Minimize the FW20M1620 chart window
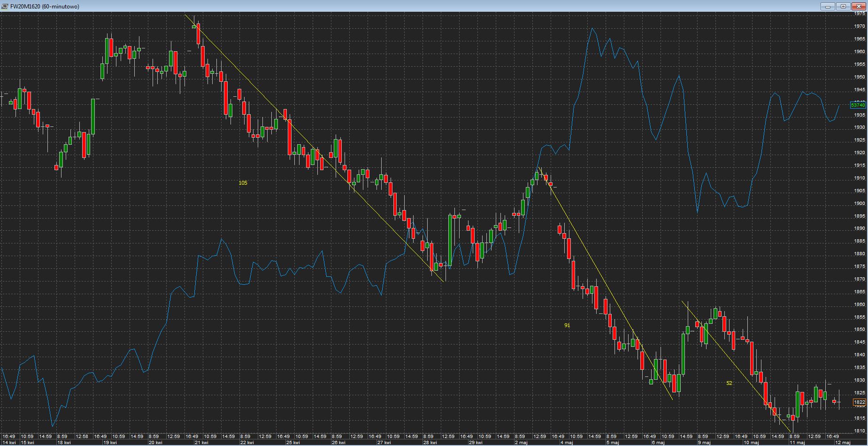The image size is (868, 446). pos(827,6)
